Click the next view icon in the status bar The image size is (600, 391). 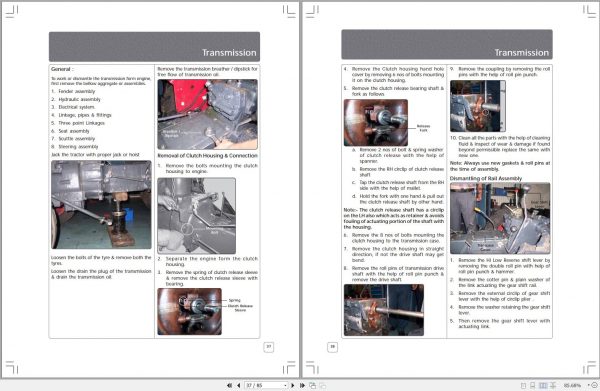(323, 385)
